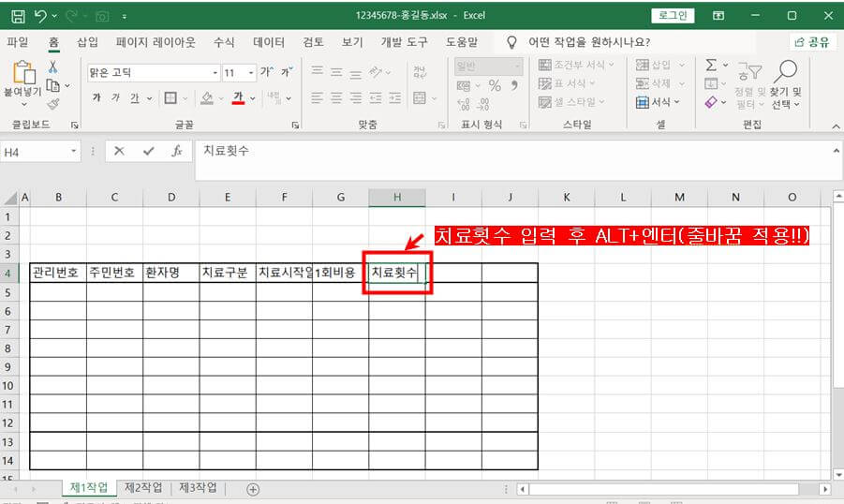Cut selection with the scissors icon
This screenshot has height=504, width=844.
(x=52, y=67)
